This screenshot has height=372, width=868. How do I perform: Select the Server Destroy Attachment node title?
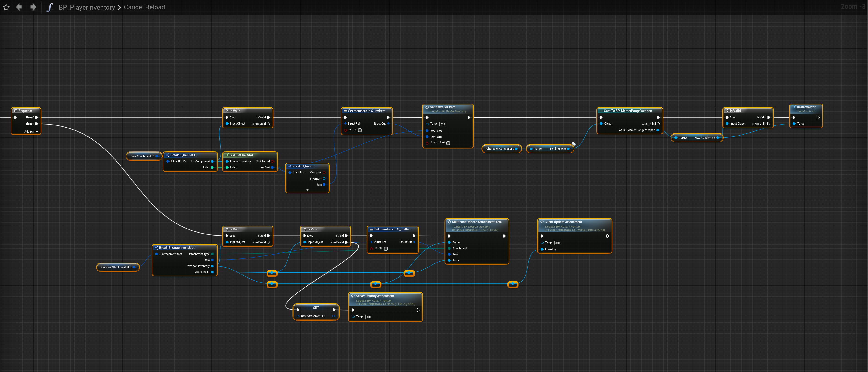click(375, 296)
